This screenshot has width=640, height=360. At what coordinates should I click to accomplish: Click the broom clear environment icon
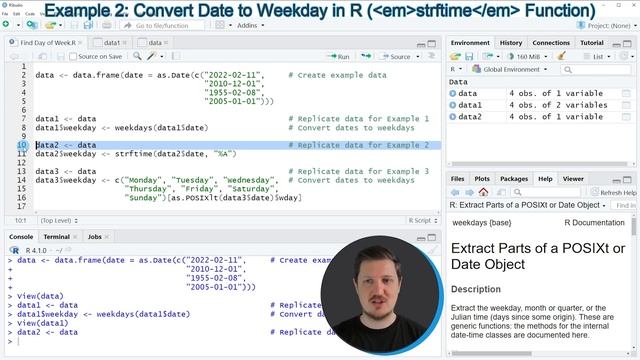pos(561,56)
